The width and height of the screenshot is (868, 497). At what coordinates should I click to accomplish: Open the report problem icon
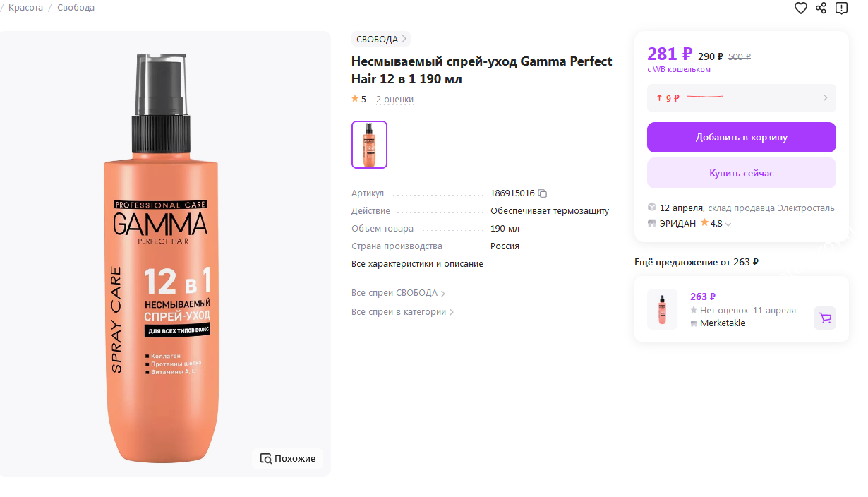[841, 8]
